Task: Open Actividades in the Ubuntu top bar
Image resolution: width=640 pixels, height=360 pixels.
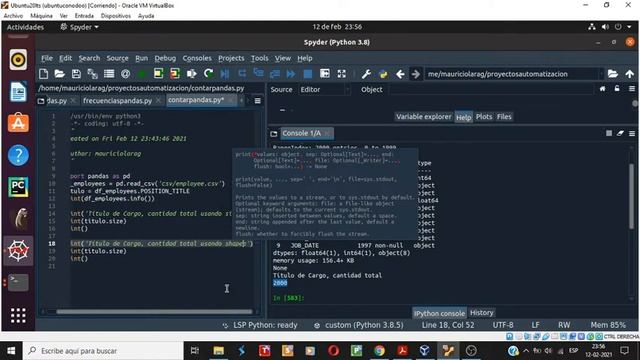Action: [25, 27]
